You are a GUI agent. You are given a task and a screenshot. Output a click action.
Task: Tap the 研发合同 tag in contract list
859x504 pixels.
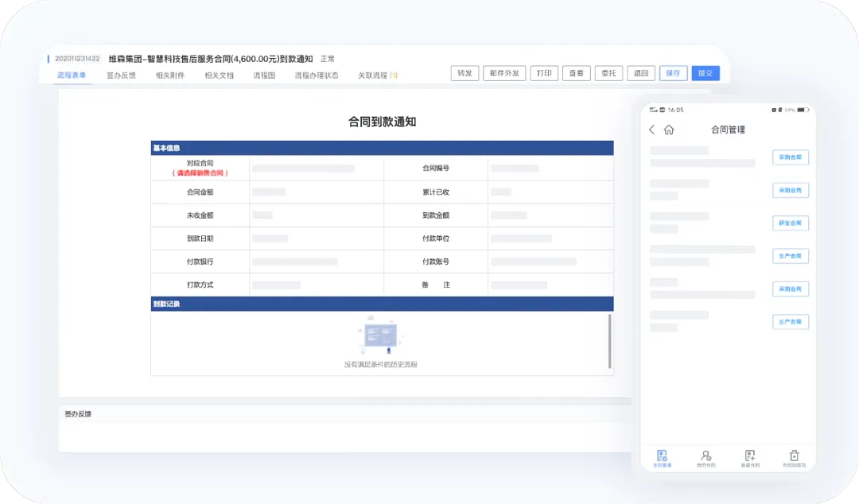coord(790,223)
